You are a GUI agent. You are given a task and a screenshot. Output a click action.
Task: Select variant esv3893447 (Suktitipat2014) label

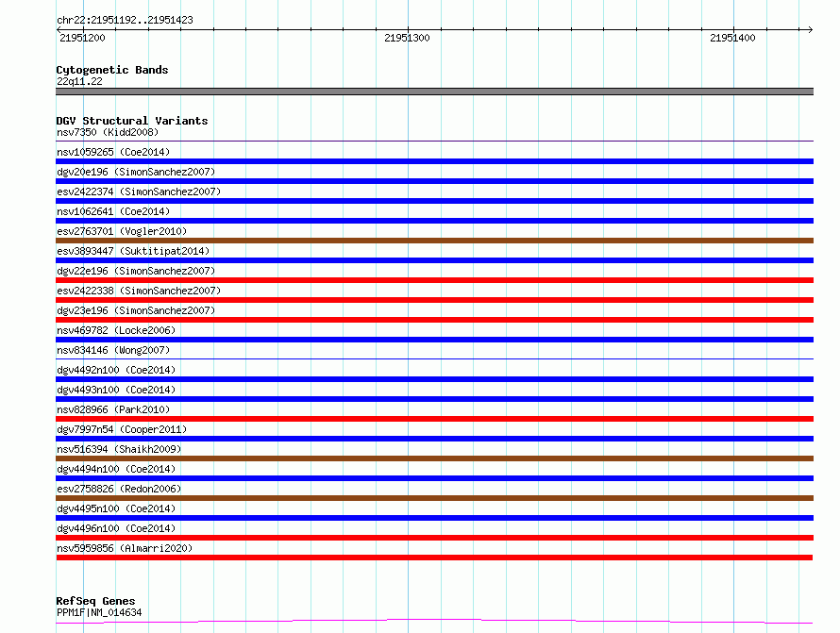(133, 251)
